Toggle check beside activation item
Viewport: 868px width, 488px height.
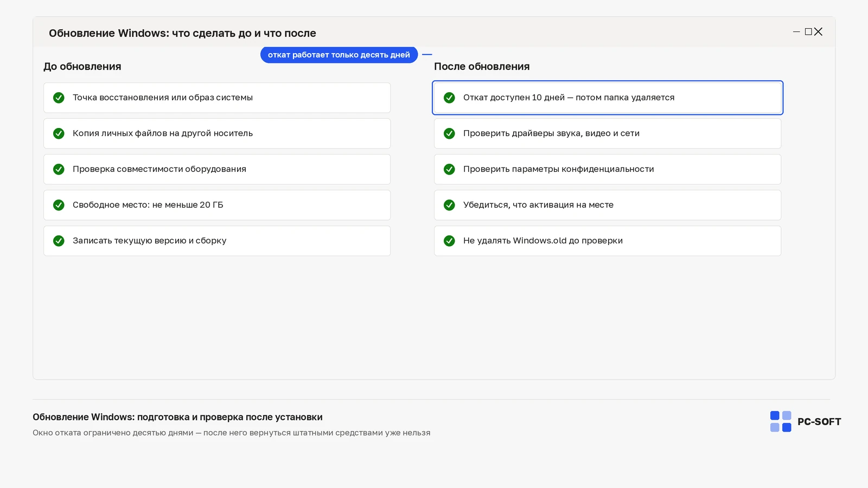coord(449,205)
